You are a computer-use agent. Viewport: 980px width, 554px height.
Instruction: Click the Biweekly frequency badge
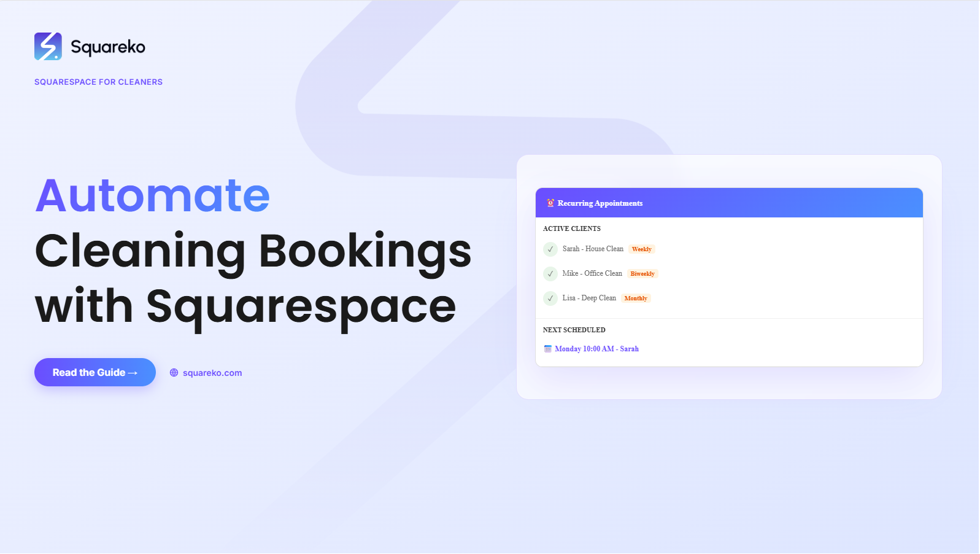tap(642, 274)
